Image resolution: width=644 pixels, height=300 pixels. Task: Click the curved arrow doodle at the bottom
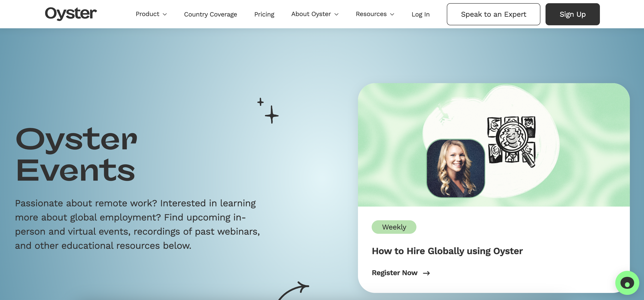click(294, 291)
